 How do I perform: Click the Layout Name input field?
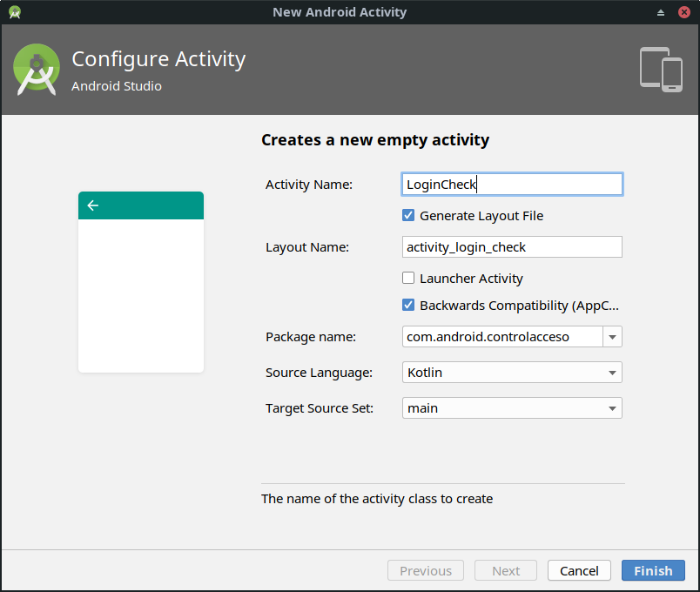512,247
